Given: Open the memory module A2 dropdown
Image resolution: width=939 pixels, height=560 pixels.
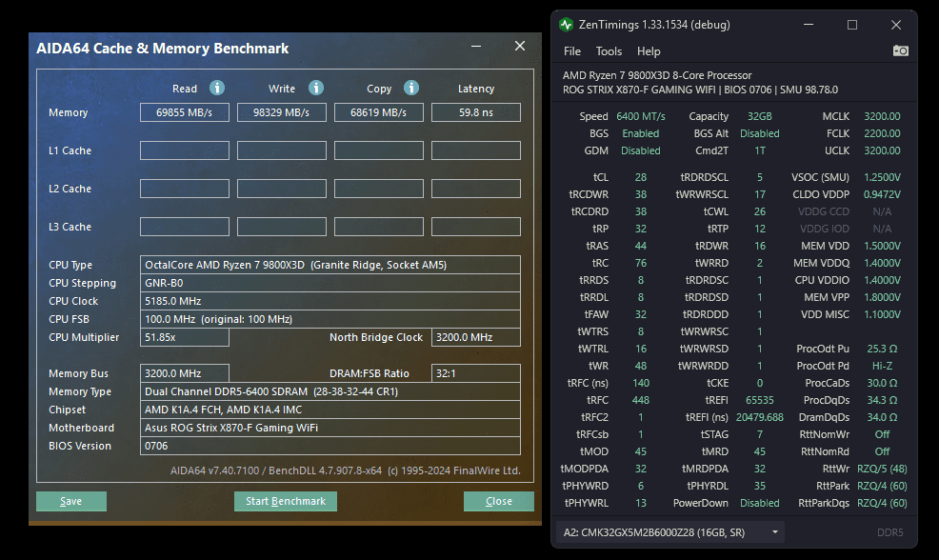Looking at the screenshot, I should 670,531.
